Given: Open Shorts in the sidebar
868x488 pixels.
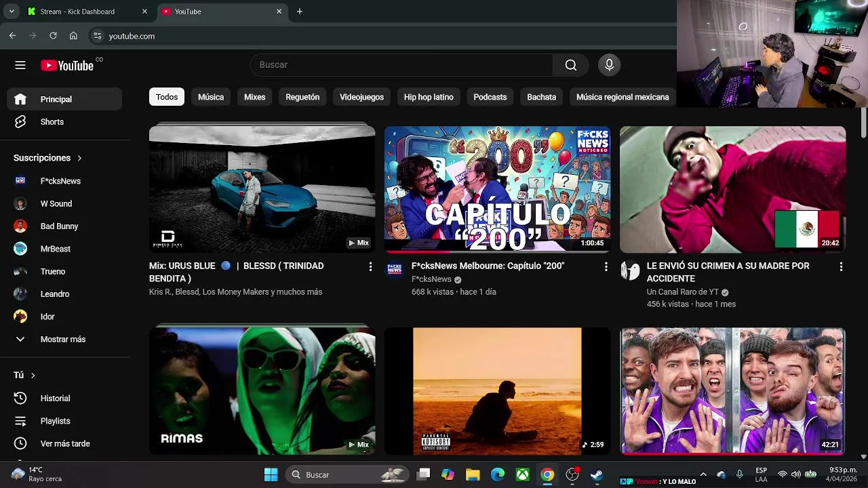Looking at the screenshot, I should (x=64, y=122).
